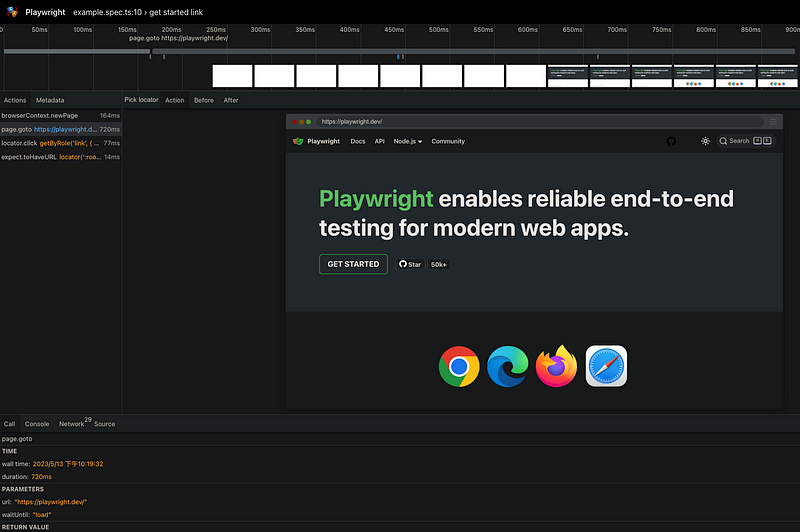Click the Firefox browser logo
The height and width of the screenshot is (532, 800).
pos(557,367)
